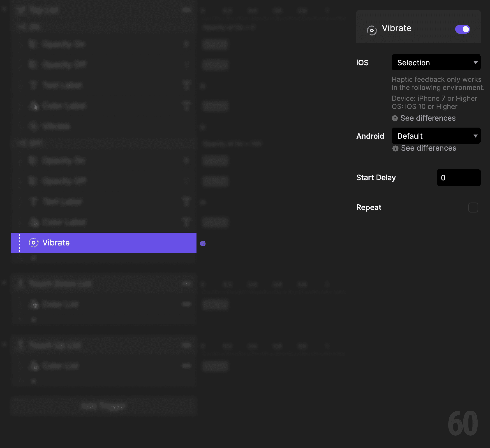Click the dashed insertion handle left of the Vibrate row
Viewport: 490px width, 448px height.
pyautogui.click(x=20, y=243)
